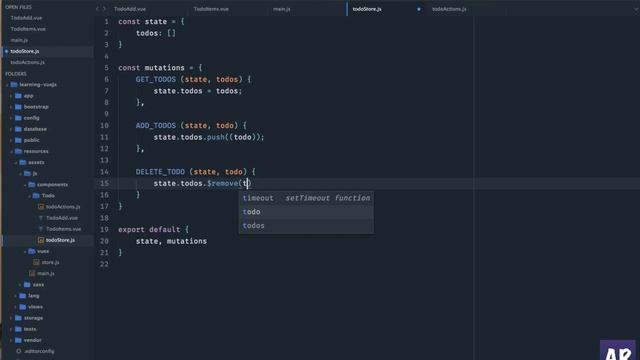Click the bootstrap folder icon
The image size is (640, 360).
click(18, 107)
